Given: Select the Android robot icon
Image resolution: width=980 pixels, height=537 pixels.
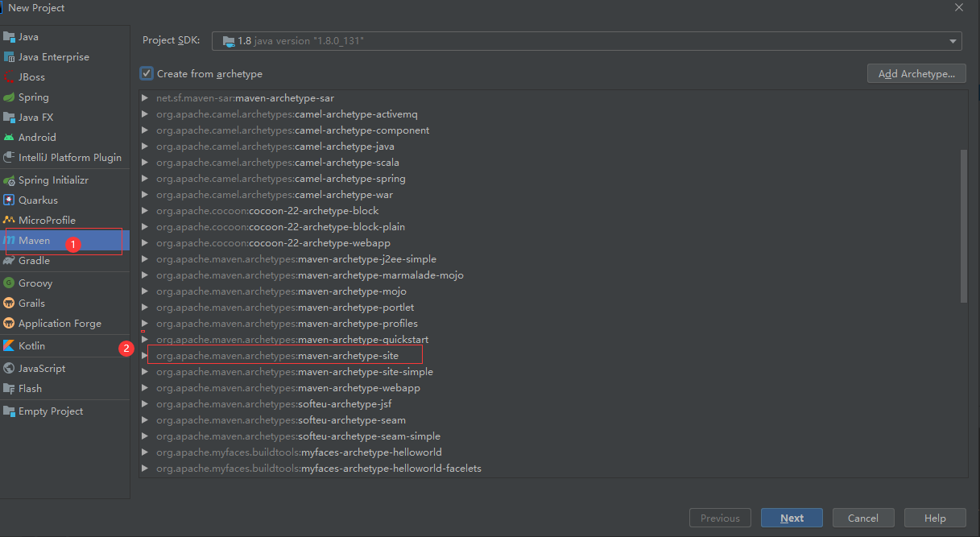Looking at the screenshot, I should coord(9,138).
